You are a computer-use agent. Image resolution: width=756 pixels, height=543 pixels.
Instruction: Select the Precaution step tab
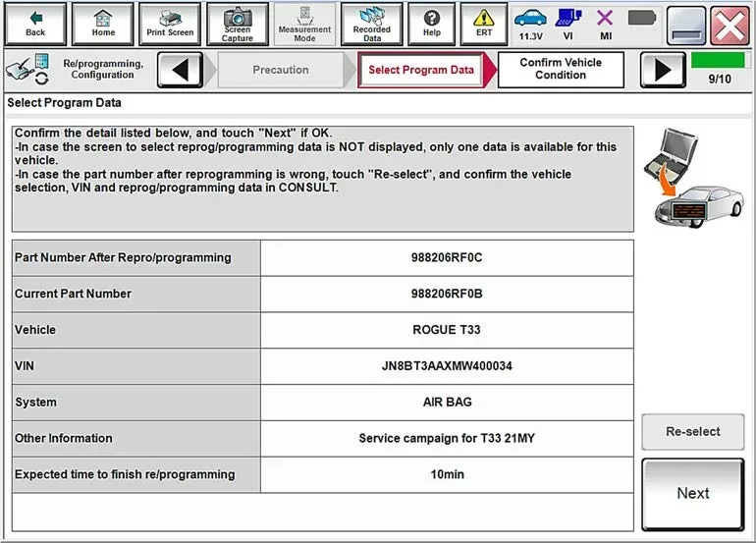point(281,70)
